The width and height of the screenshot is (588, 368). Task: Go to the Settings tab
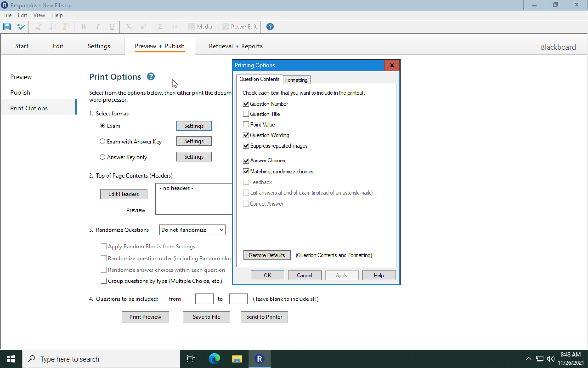click(x=99, y=46)
